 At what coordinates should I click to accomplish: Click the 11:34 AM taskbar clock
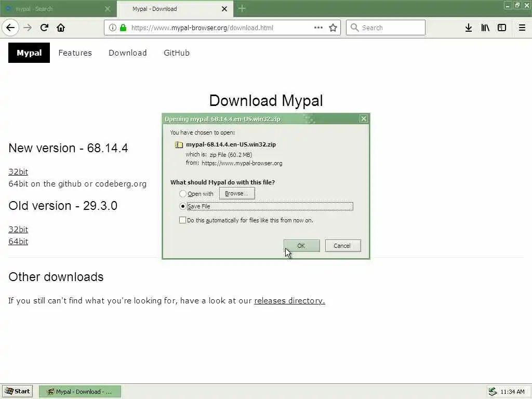point(512,392)
